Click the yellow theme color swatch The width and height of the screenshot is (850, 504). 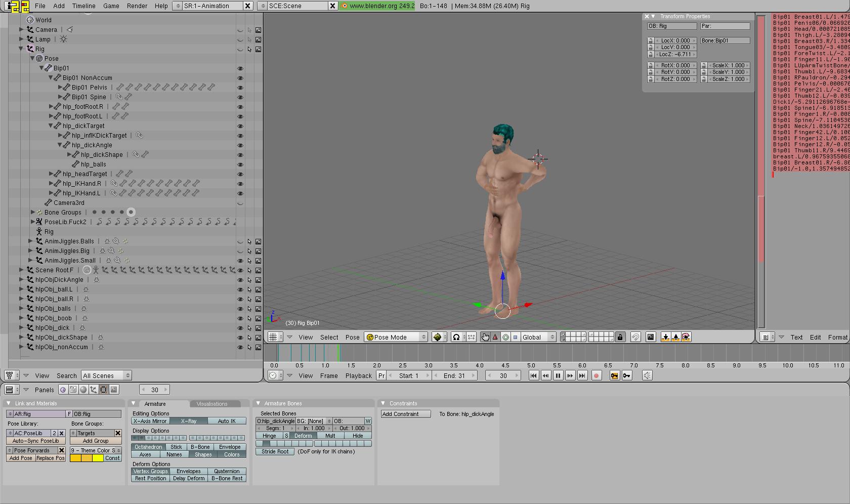click(x=98, y=458)
